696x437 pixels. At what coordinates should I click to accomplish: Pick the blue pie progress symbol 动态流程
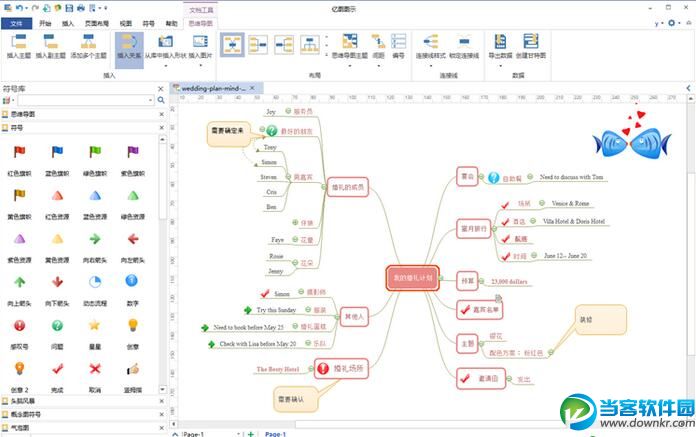coord(95,282)
